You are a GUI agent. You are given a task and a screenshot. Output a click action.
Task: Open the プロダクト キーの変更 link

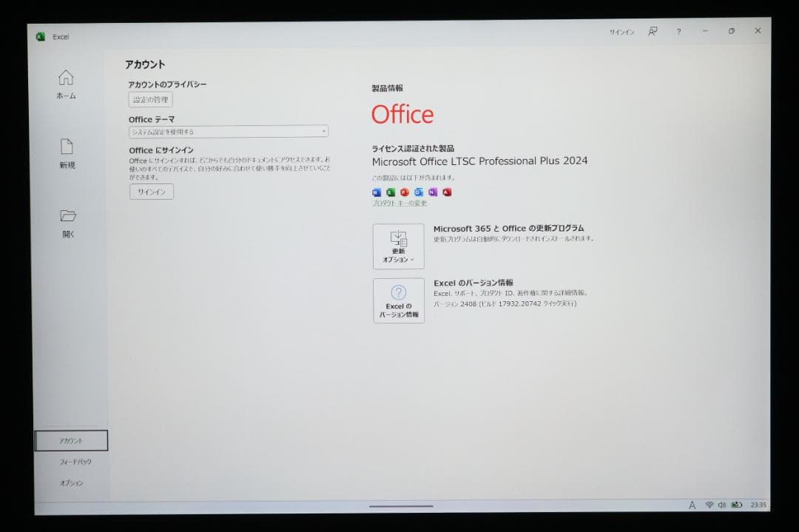tap(399, 203)
